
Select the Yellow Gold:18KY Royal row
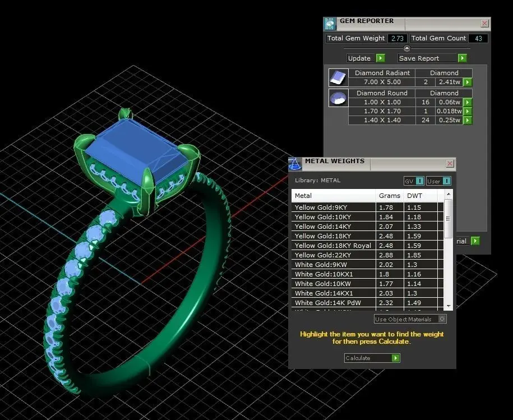(367, 246)
